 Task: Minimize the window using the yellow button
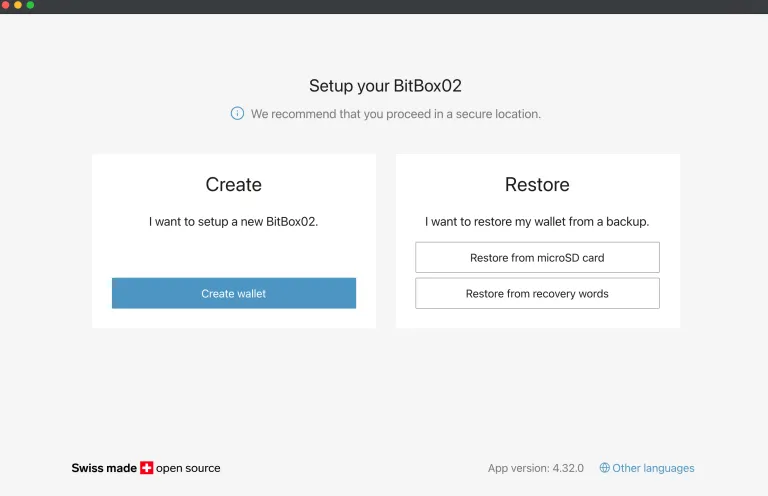(x=18, y=5)
